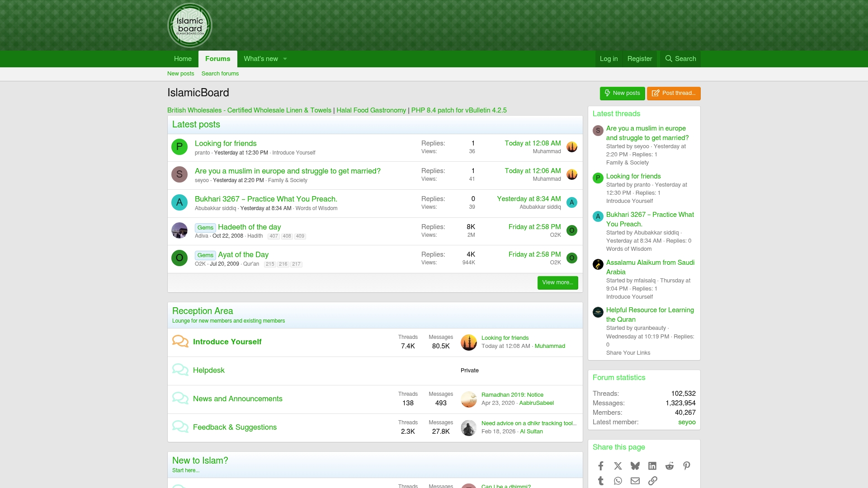Open Helpful Resource for Learning the Quran

[650, 314]
